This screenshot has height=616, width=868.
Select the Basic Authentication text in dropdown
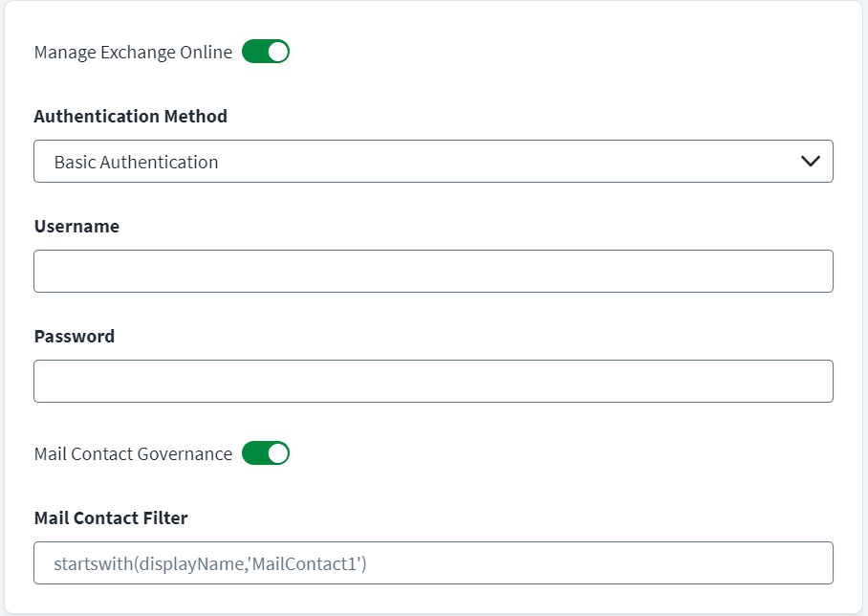pyautogui.click(x=136, y=162)
